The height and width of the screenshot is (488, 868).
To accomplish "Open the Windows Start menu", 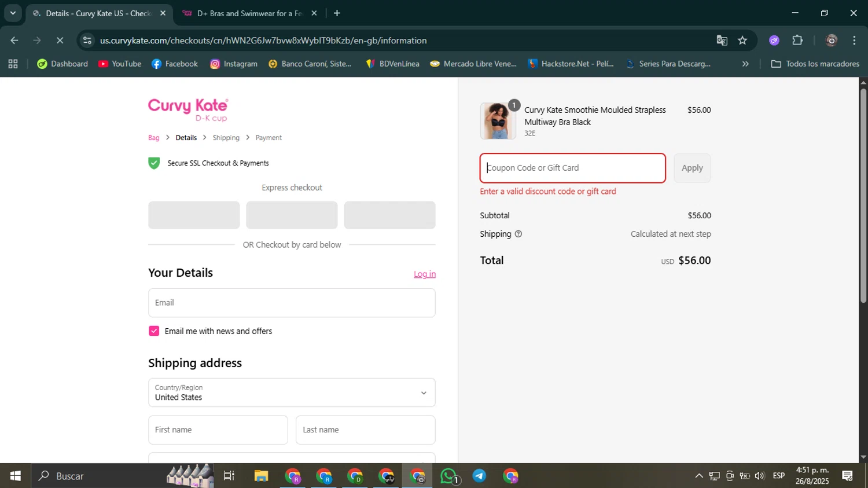I will tap(16, 476).
